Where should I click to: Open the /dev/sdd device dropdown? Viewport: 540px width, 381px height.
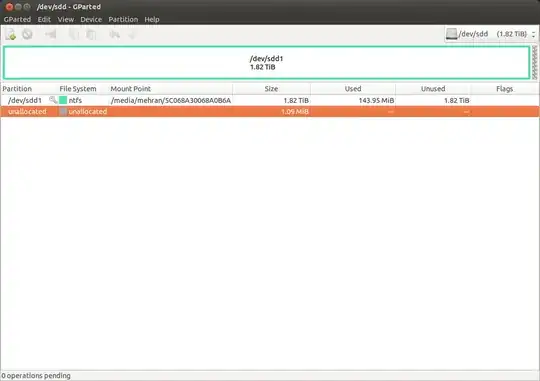pyautogui.click(x=491, y=34)
